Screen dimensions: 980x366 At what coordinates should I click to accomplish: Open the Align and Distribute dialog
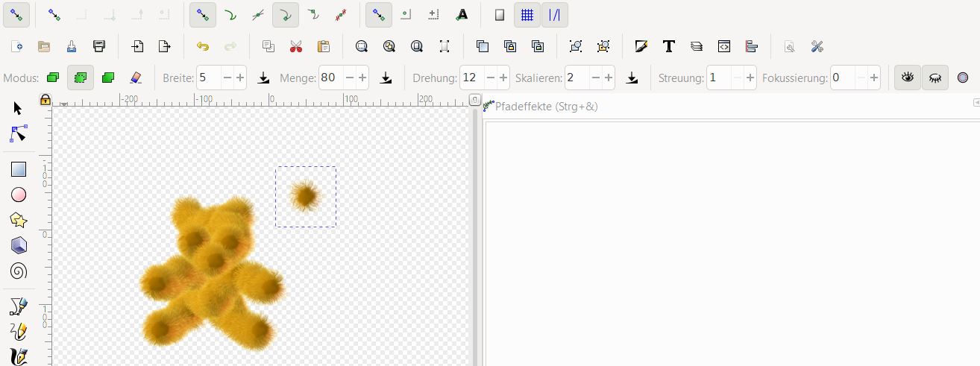point(752,46)
